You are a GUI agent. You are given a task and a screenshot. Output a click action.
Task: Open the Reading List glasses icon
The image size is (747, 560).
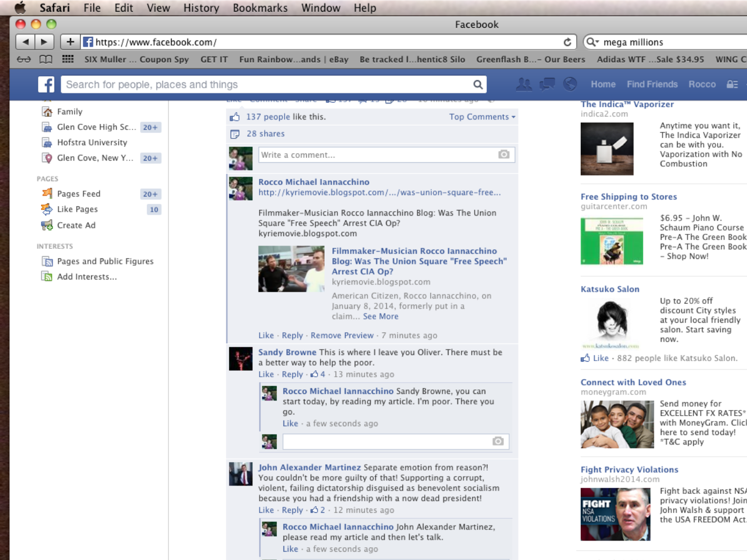click(24, 59)
